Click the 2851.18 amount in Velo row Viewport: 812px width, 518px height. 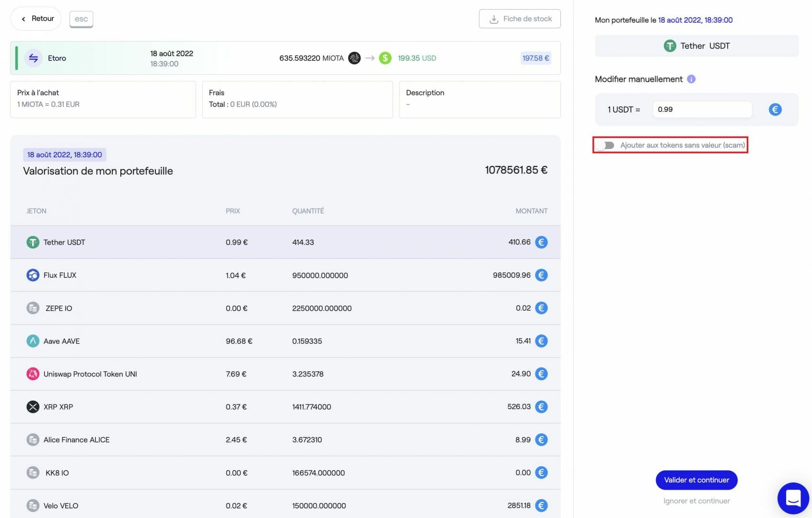point(519,506)
